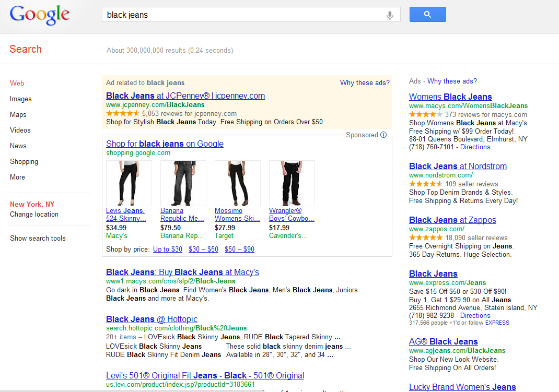Click the Zappos ad star rating
The width and height of the screenshot is (559, 392).
426,237
